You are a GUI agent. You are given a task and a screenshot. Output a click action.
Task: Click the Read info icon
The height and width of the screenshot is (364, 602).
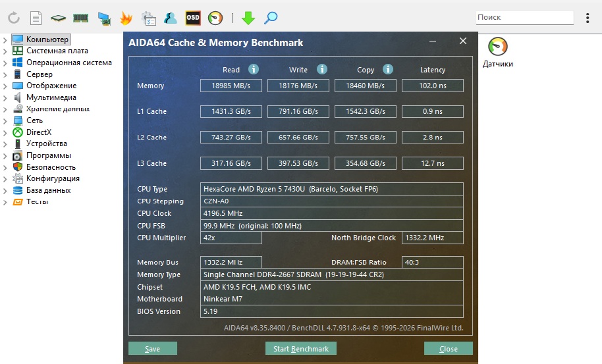coord(254,69)
